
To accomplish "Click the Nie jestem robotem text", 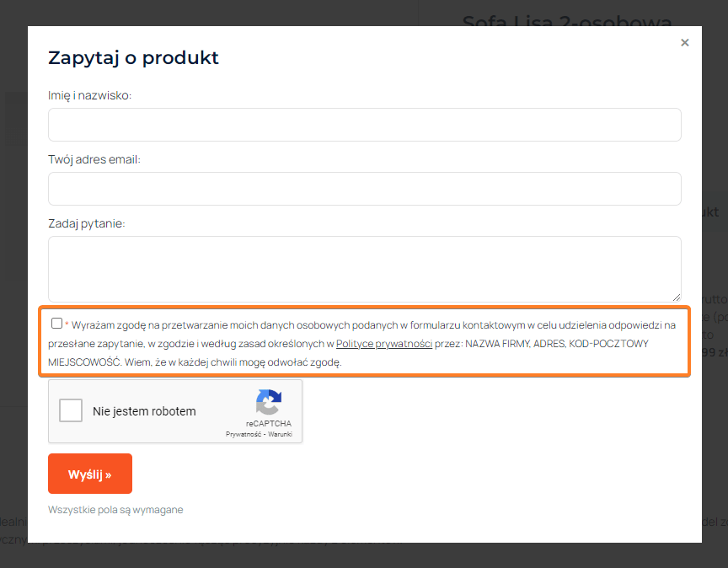I will coord(144,411).
